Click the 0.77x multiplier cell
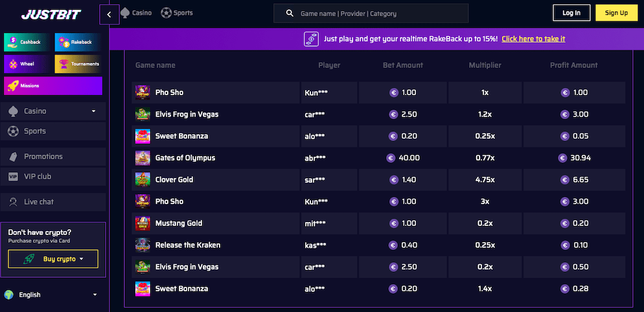 485,158
